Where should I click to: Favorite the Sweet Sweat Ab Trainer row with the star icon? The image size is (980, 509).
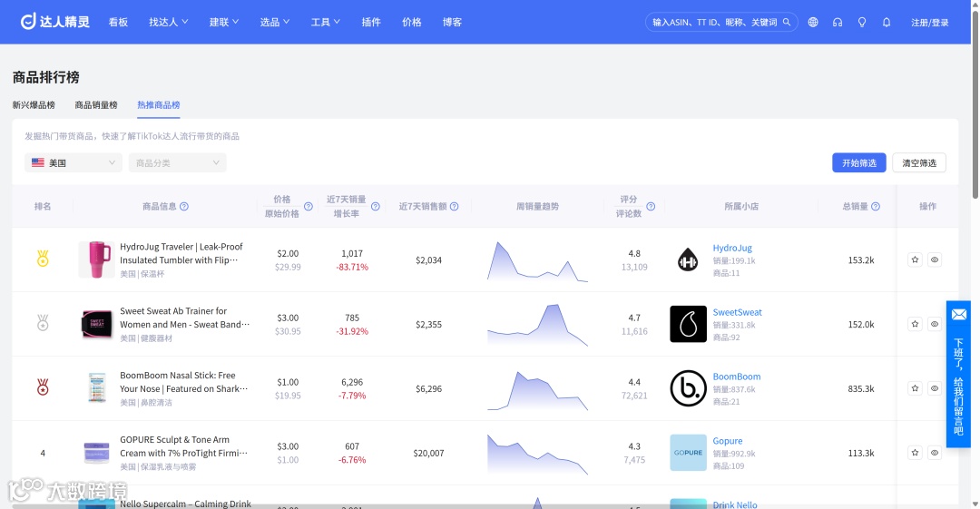coord(915,324)
